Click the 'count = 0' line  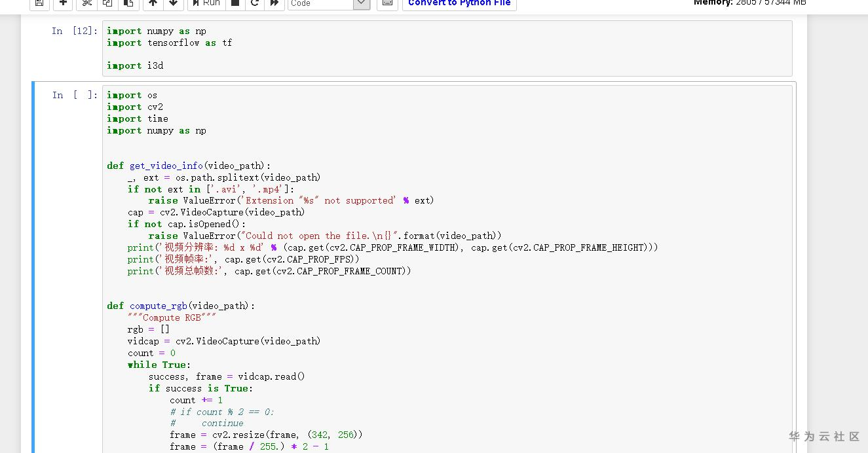coord(151,353)
